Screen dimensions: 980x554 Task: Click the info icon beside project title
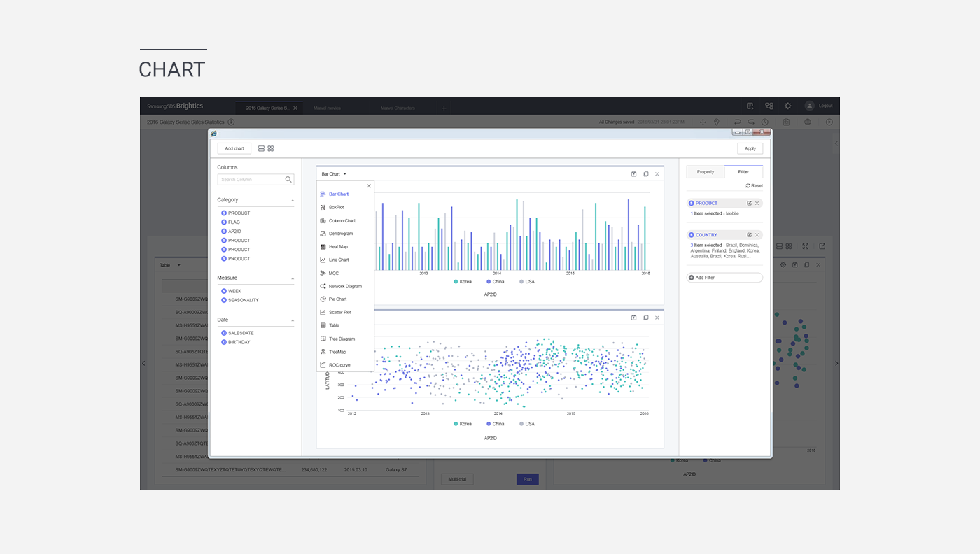coord(231,122)
